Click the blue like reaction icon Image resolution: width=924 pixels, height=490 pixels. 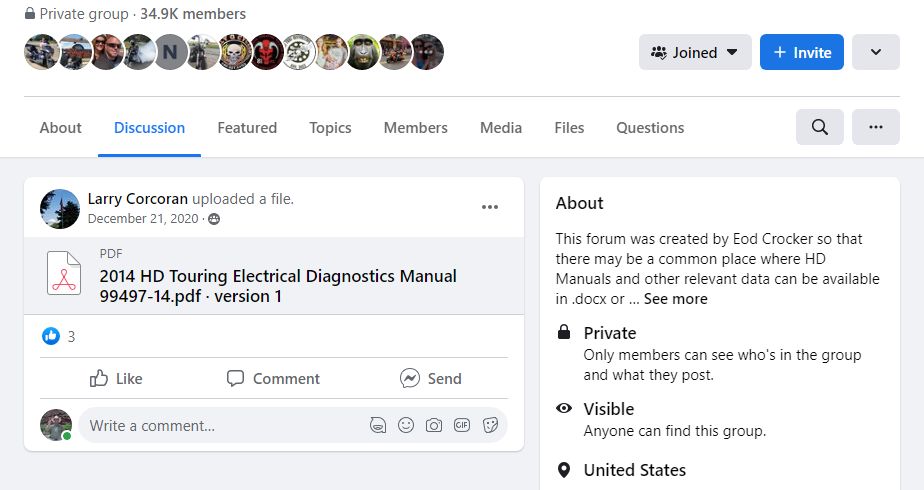[x=51, y=336]
